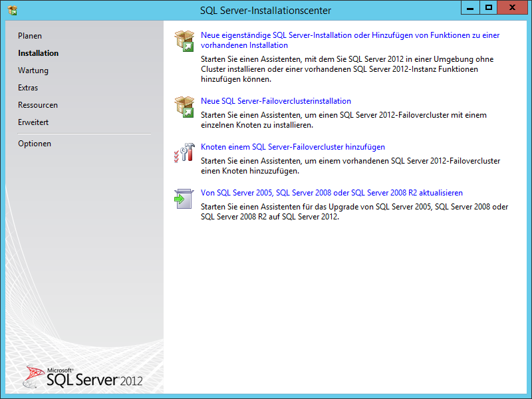The image size is (532, 399).
Task: Open the Planen section in sidebar
Action: pyautogui.click(x=30, y=36)
